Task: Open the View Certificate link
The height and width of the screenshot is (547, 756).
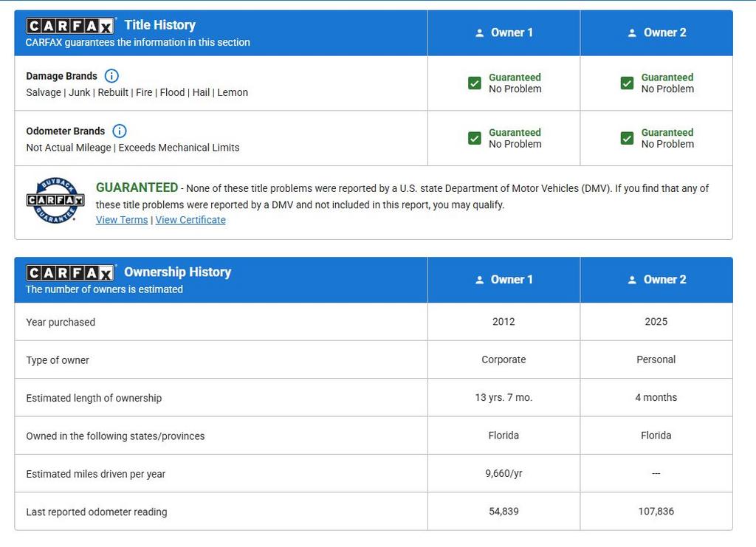Action: pyautogui.click(x=190, y=220)
